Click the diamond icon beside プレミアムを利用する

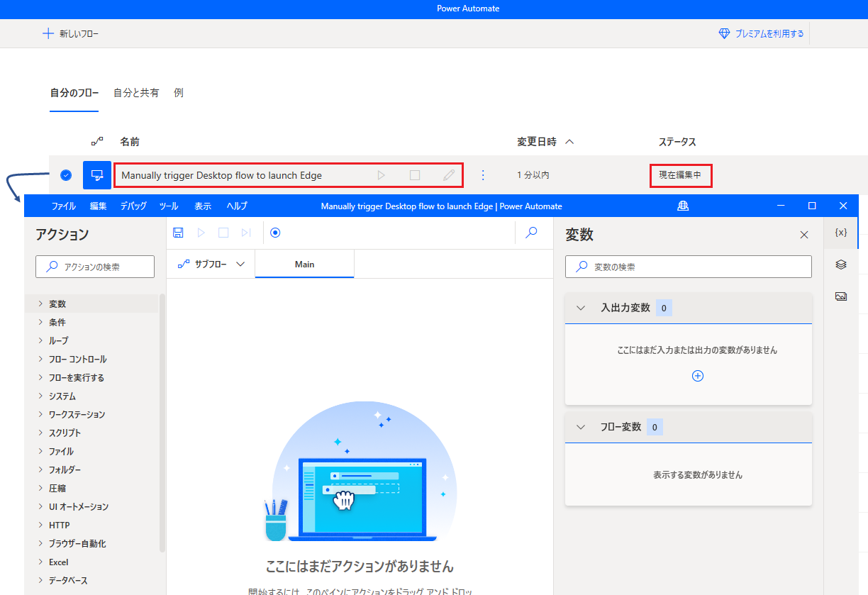pyautogui.click(x=724, y=33)
